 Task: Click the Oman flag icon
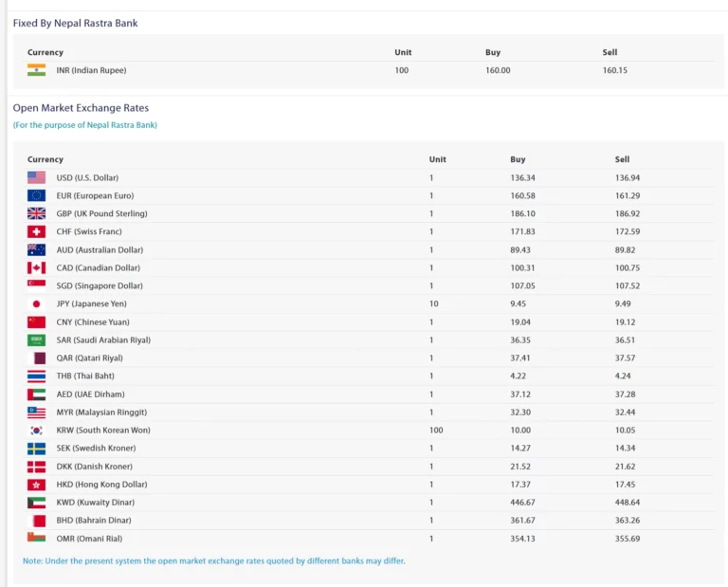tap(36, 539)
